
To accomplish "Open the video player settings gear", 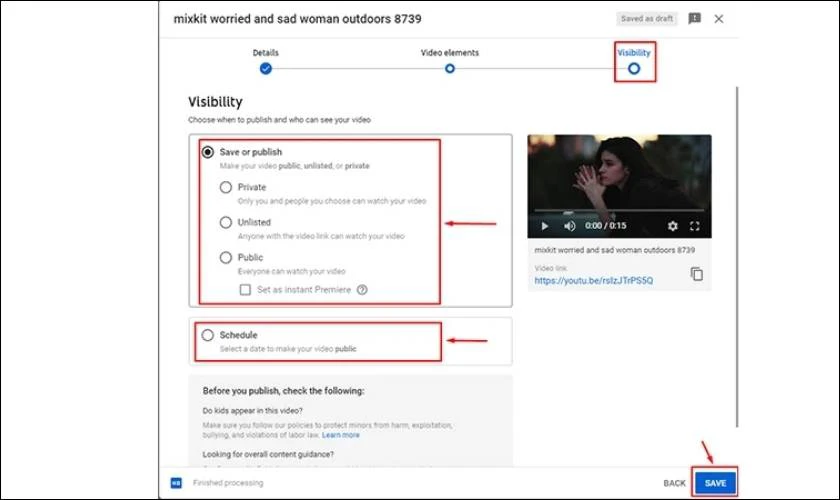I will pos(673,226).
